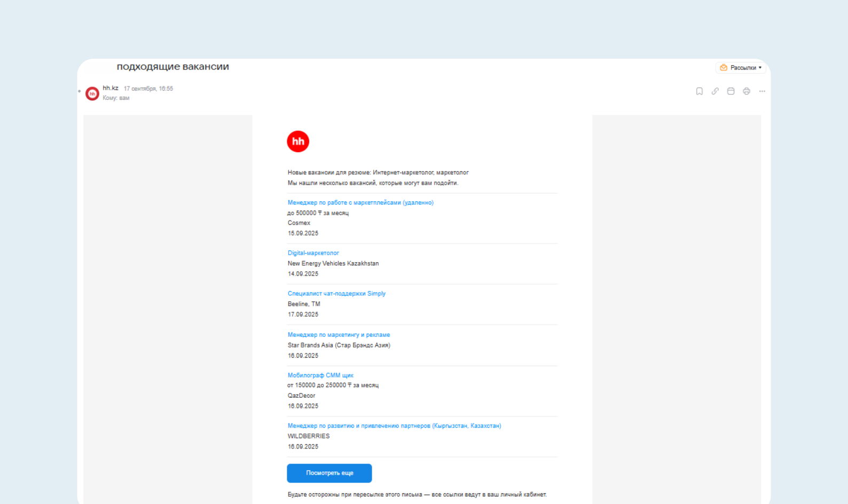Click the sender name hh.kz
This screenshot has height=504, width=848.
pyautogui.click(x=111, y=88)
